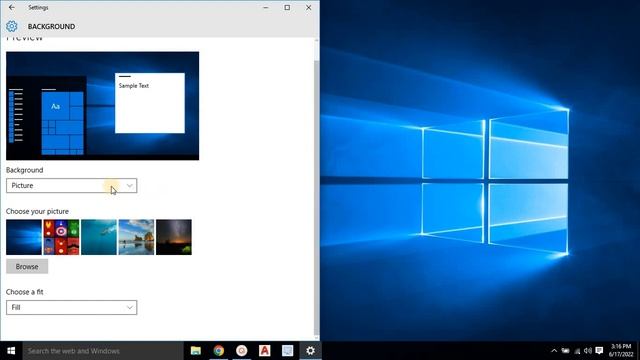Open the Background type dropdown showing Picture
This screenshot has height=360, width=640.
point(71,186)
